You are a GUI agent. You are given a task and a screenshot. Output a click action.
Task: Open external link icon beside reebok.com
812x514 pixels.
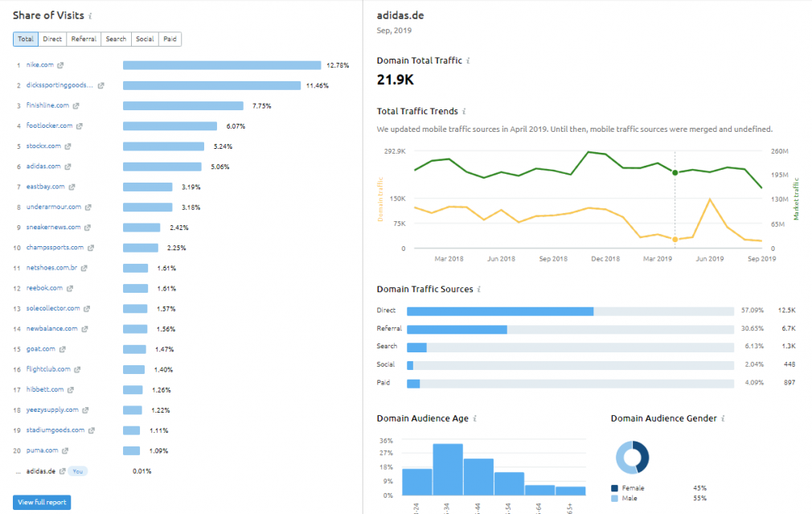(69, 288)
